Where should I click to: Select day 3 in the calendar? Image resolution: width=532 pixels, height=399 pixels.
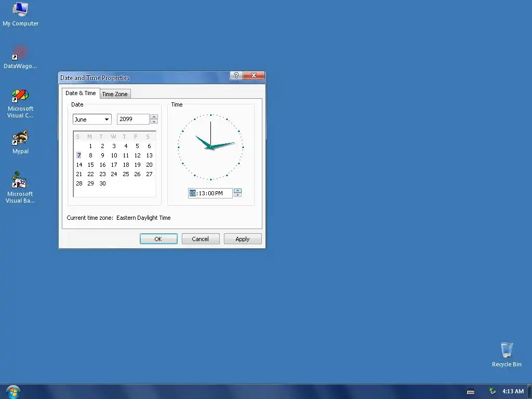tap(114, 146)
